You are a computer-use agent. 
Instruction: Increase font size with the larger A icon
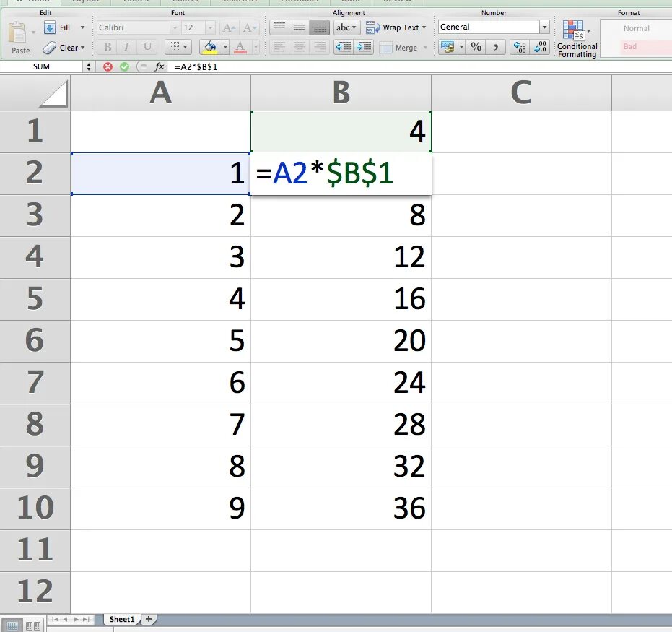229,28
